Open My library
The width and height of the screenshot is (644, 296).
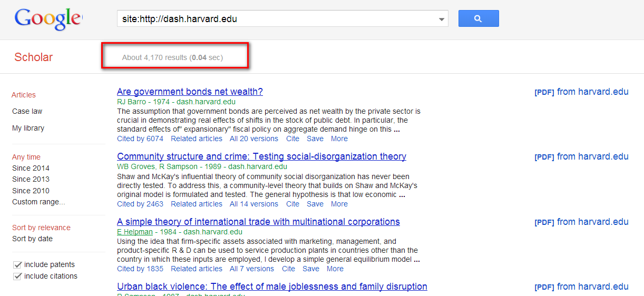pyautogui.click(x=28, y=128)
